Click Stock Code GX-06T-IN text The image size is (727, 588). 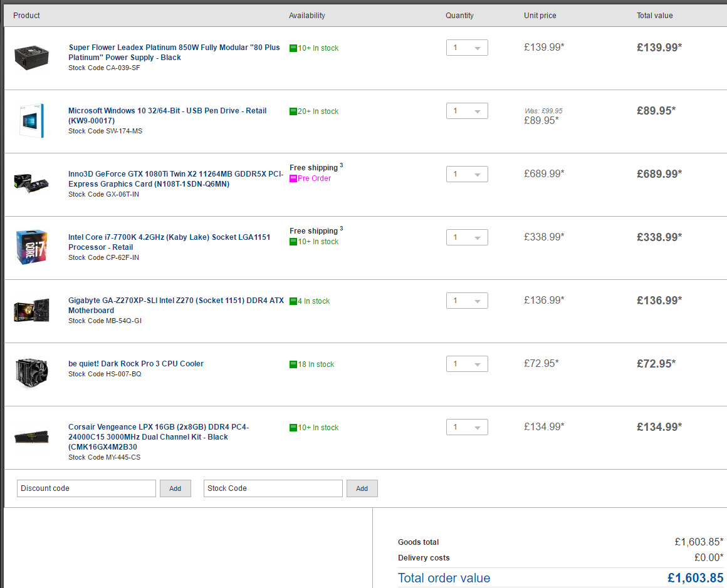(x=104, y=194)
